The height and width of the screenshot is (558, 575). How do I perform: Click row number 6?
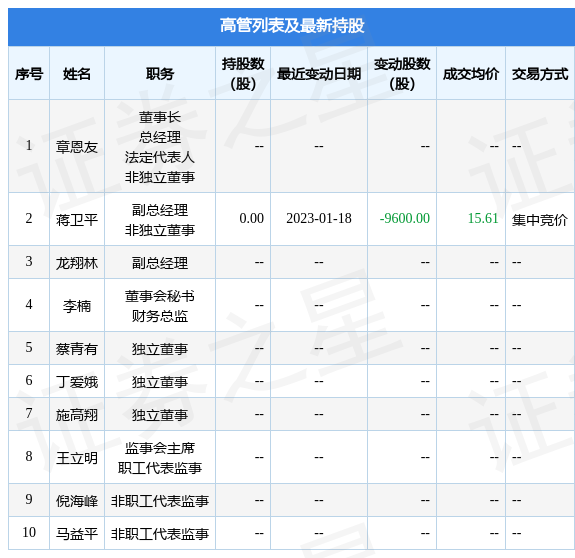(x=29, y=380)
